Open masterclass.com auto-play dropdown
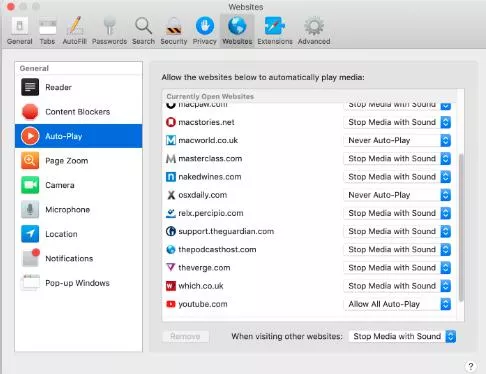486x374 pixels. coord(397,159)
